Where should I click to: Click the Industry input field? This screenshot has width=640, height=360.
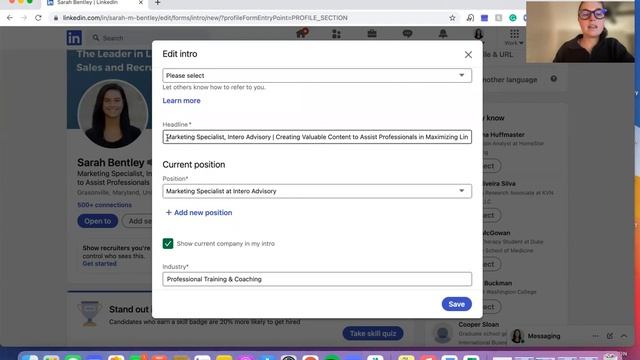(x=317, y=279)
